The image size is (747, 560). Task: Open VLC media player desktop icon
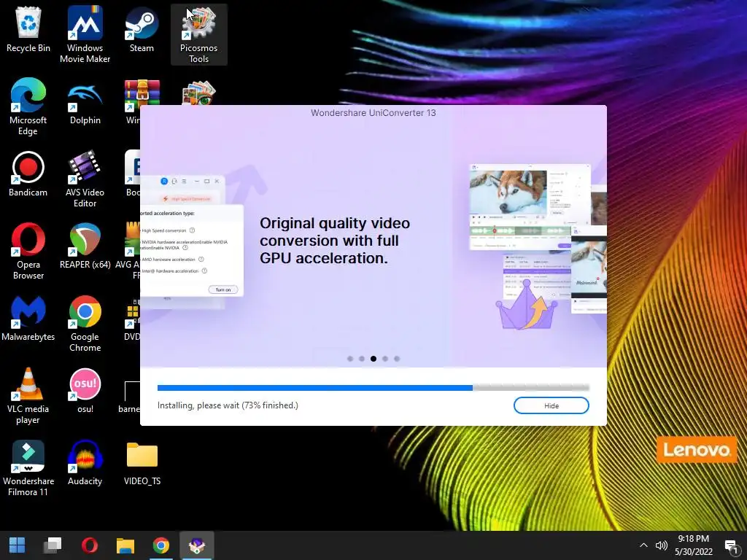[x=28, y=397]
